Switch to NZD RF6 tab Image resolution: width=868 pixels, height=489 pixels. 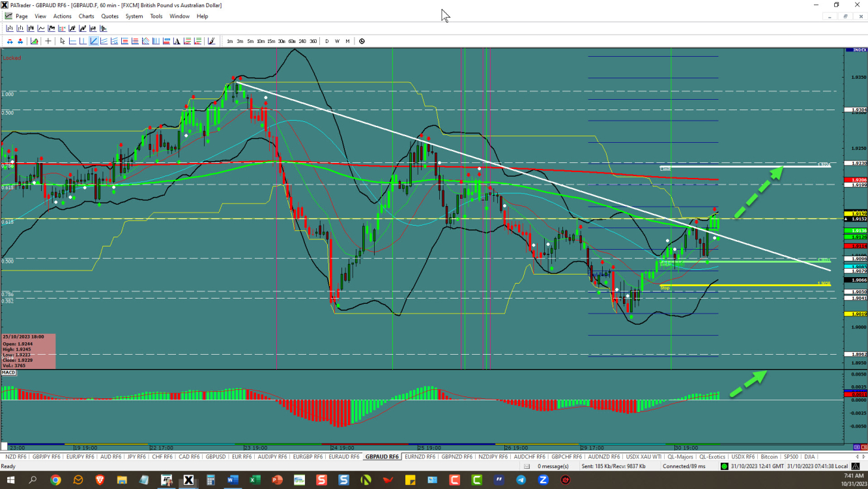(x=14, y=456)
